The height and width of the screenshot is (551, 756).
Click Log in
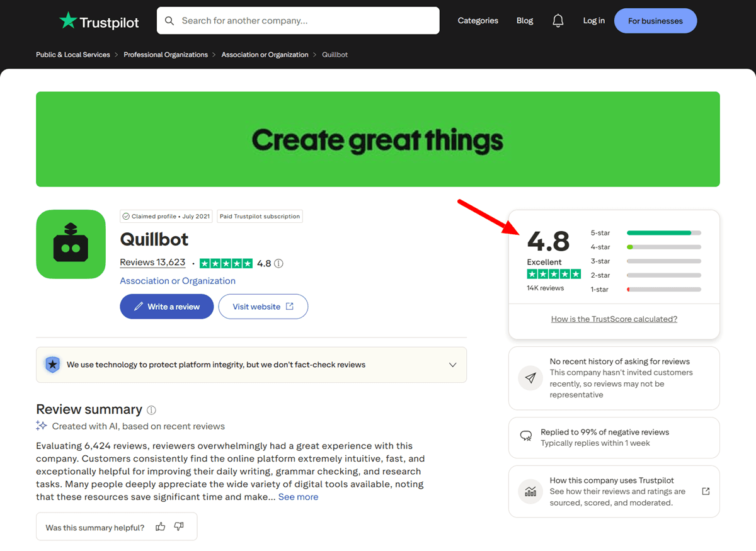pyautogui.click(x=593, y=21)
